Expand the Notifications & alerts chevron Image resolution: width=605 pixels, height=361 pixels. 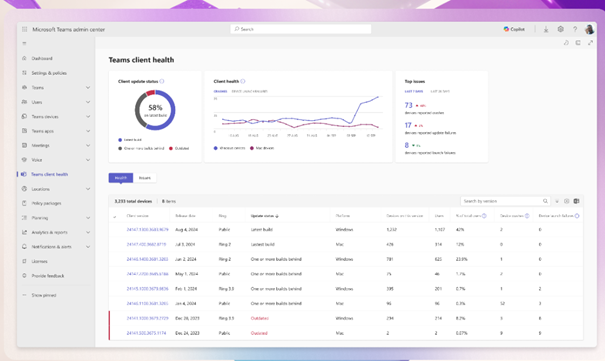tap(88, 247)
